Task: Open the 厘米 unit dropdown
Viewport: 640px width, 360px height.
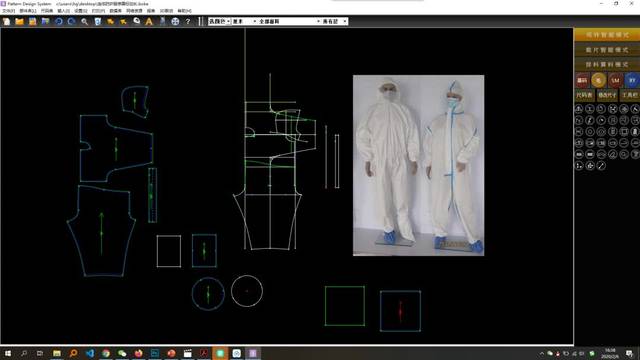Action: coord(244,21)
